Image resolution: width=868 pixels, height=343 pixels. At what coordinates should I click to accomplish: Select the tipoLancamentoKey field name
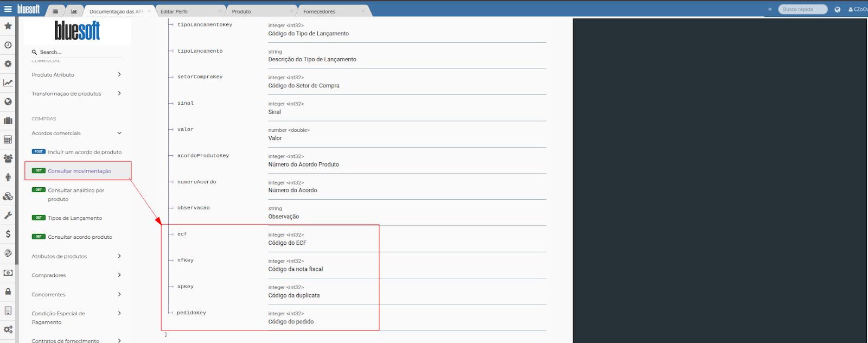[x=205, y=25]
